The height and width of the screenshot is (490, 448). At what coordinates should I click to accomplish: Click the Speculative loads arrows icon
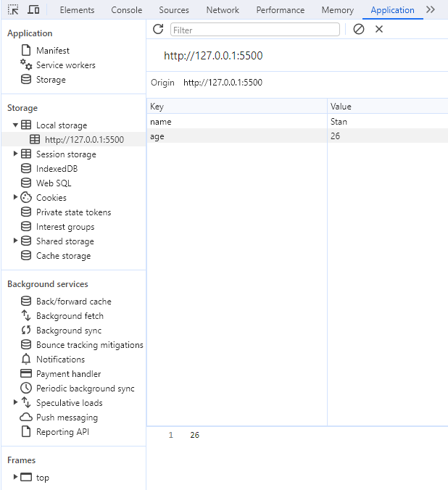(26, 402)
